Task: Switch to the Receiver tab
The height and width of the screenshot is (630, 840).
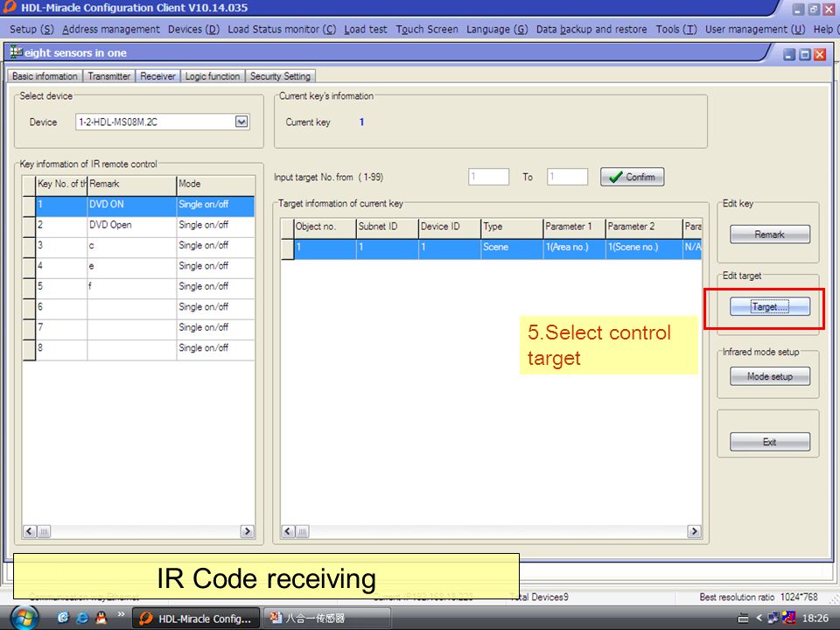Action: 158,76
